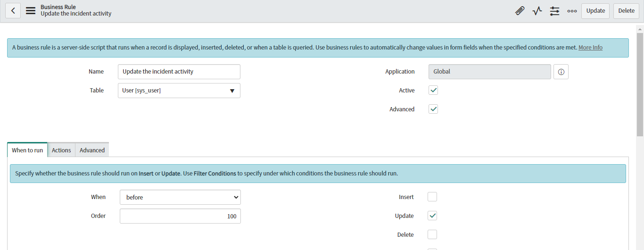
Task: Open more options three-dots icon
Action: click(x=572, y=11)
